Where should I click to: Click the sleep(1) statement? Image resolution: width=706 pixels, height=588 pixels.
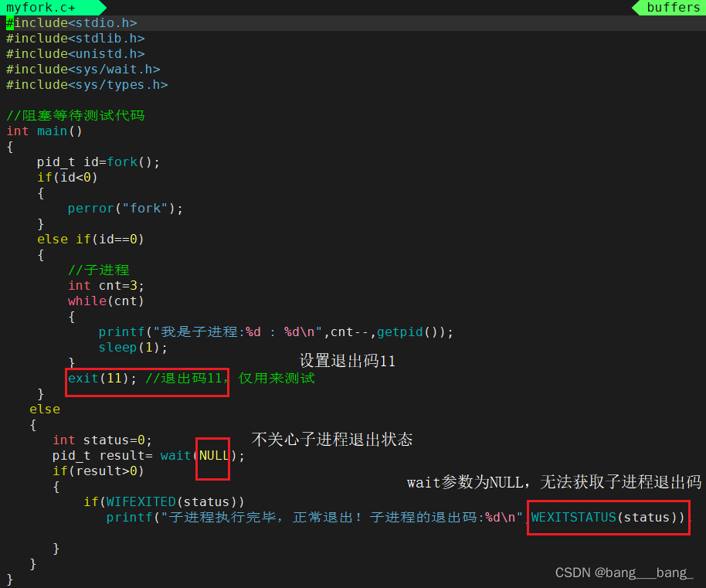click(133, 348)
